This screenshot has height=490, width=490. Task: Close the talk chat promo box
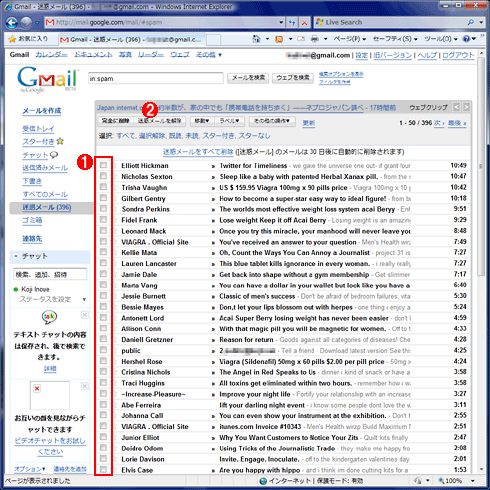pos(85,315)
